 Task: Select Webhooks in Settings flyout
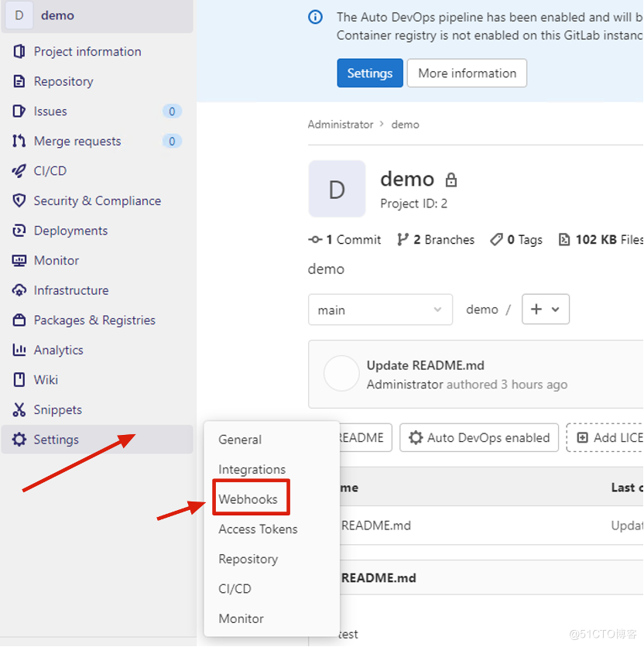point(248,499)
